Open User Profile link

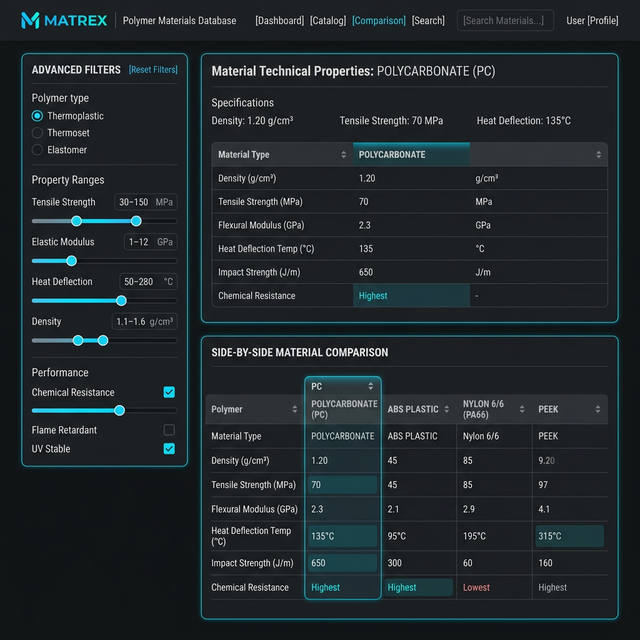pos(592,20)
